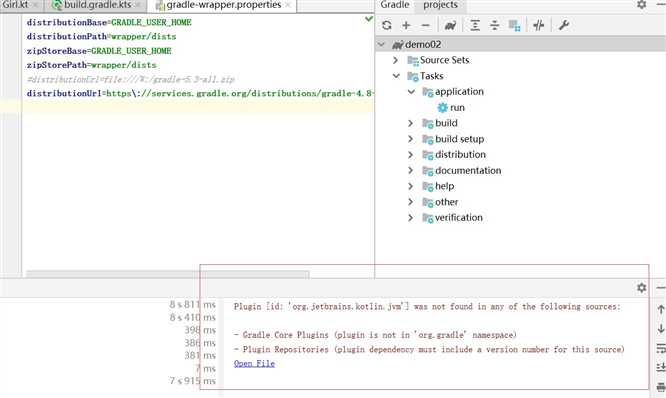The width and height of the screenshot is (666, 398).
Task: Detach Gradle project with minus icon
Action: pos(425,25)
